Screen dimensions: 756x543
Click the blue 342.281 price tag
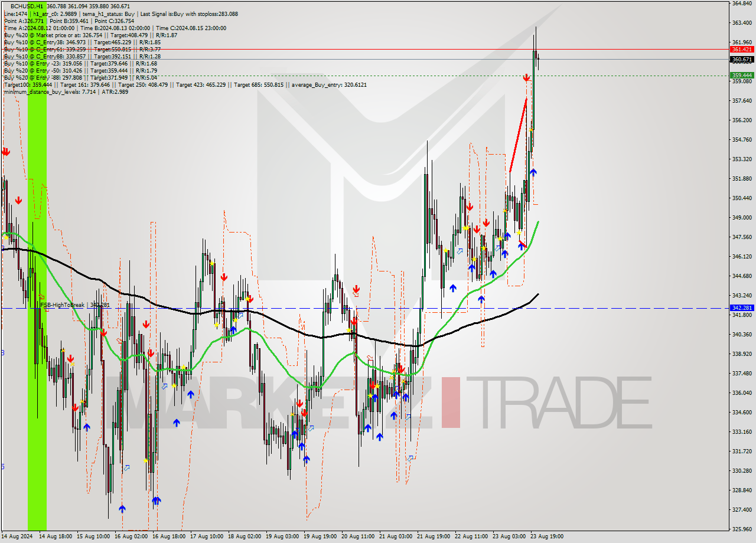click(741, 308)
